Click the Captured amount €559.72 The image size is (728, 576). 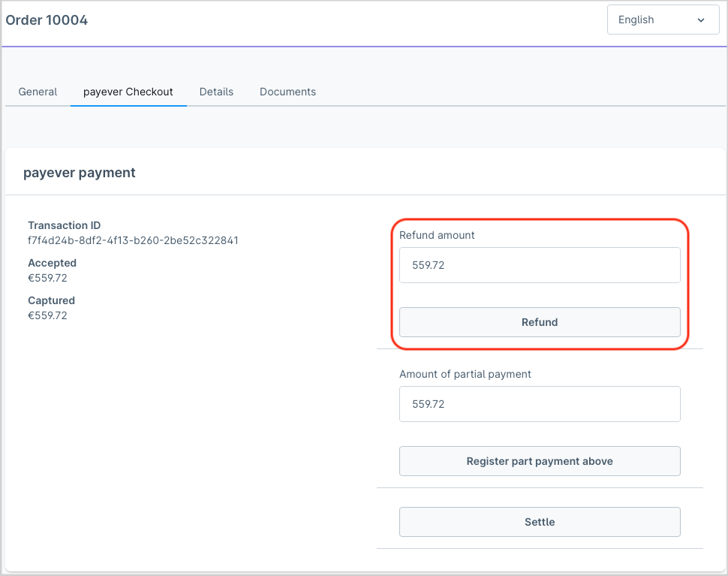(x=47, y=315)
